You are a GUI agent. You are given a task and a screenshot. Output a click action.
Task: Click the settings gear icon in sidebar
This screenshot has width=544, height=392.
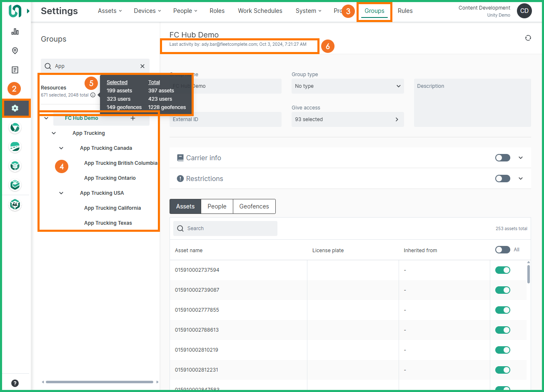coord(15,108)
